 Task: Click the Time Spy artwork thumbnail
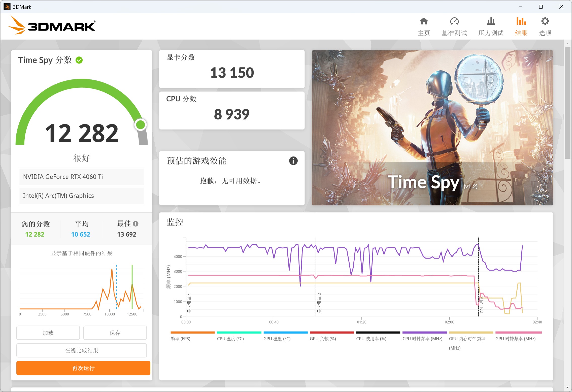432,127
